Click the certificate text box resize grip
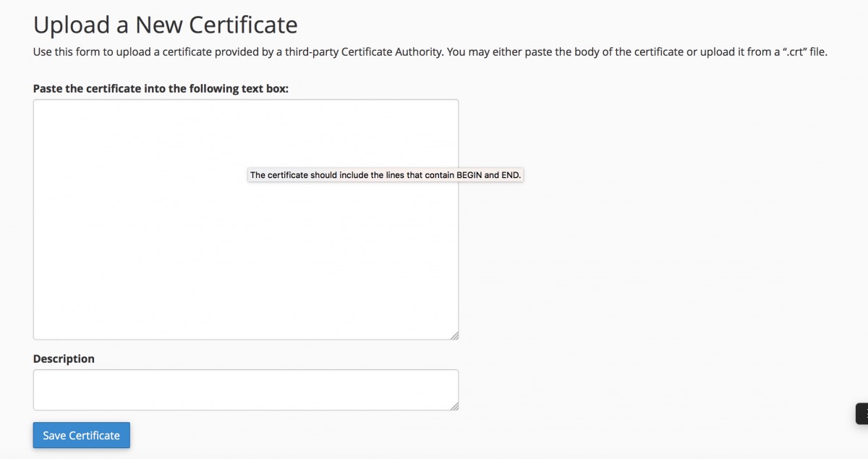This screenshot has width=868, height=459. click(x=454, y=335)
